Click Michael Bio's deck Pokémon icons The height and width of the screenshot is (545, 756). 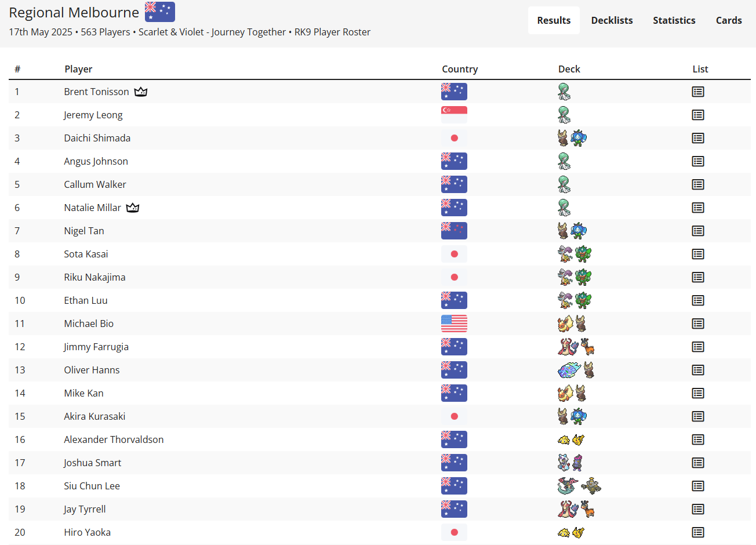[x=572, y=324]
